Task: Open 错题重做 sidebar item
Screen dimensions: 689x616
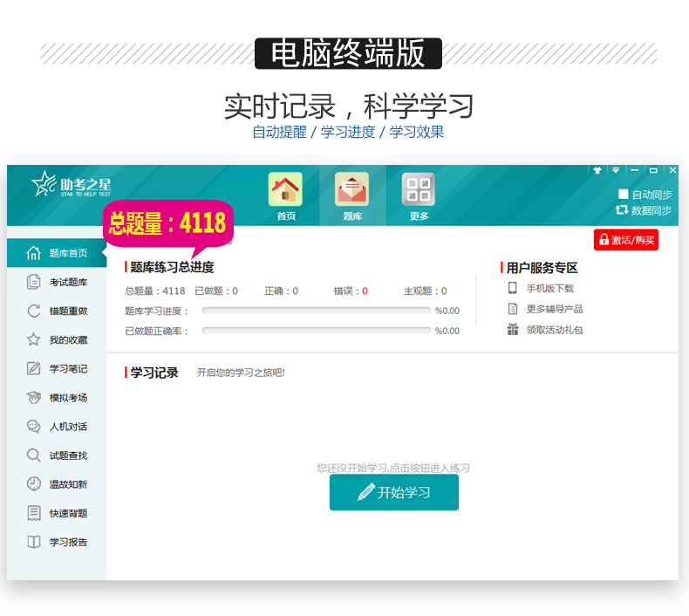Action: [57, 311]
